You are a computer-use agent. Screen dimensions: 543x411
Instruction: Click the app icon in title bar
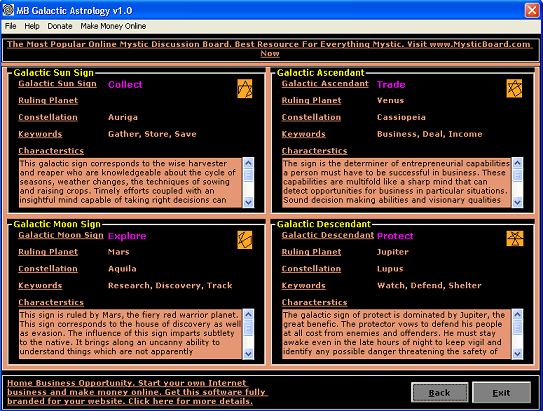click(x=8, y=10)
